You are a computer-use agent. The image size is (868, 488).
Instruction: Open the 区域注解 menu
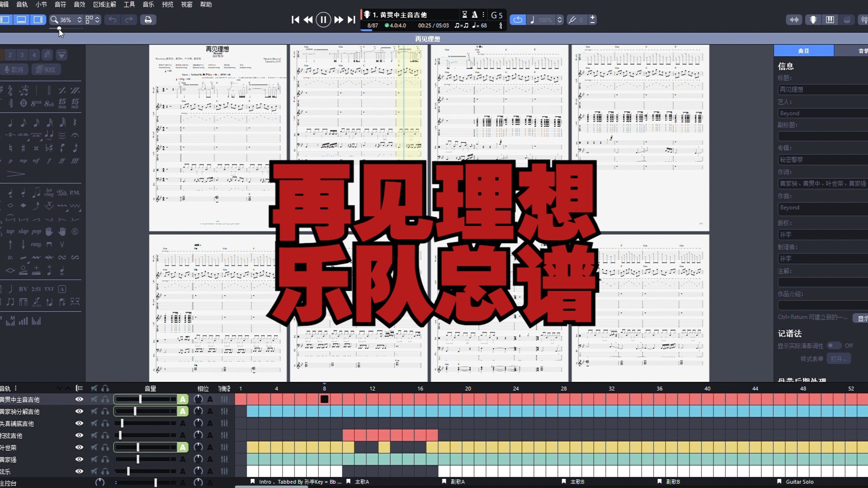pyautogui.click(x=104, y=4)
